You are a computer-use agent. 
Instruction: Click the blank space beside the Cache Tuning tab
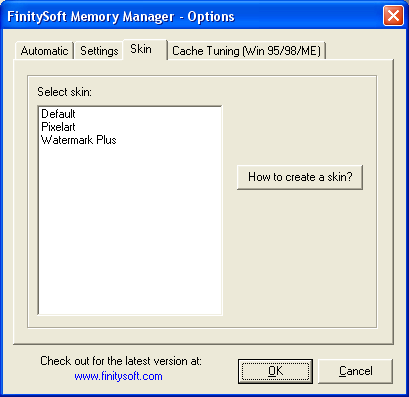point(359,50)
